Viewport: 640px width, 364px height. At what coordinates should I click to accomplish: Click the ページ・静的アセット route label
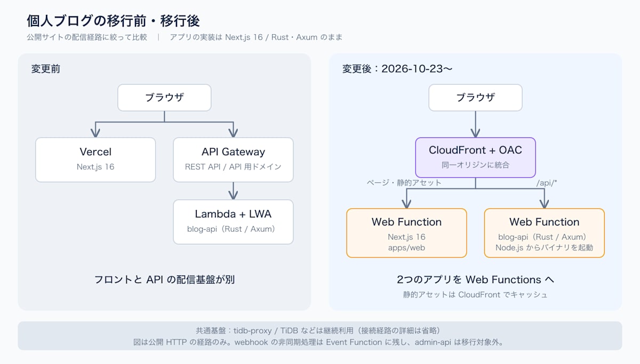(x=404, y=183)
